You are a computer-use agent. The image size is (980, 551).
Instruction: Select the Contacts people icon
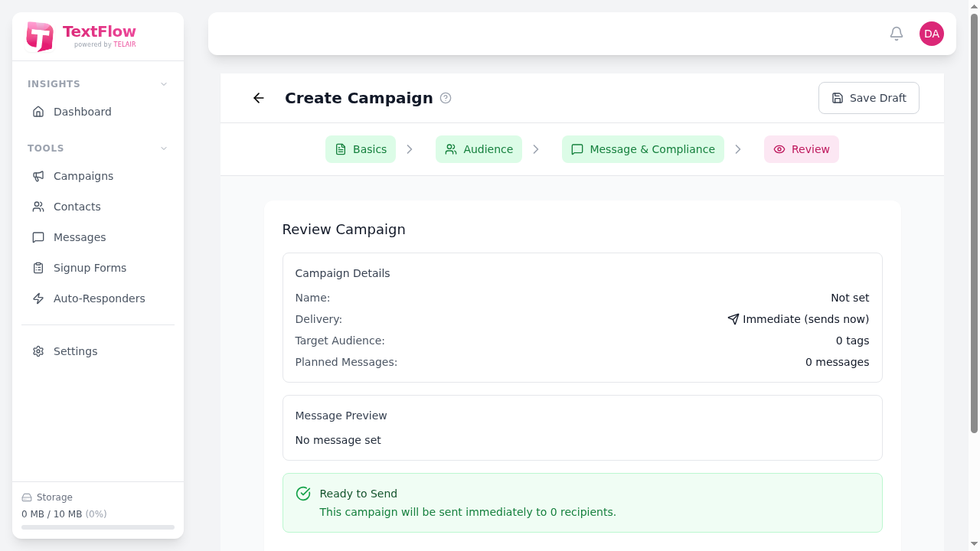pyautogui.click(x=38, y=207)
